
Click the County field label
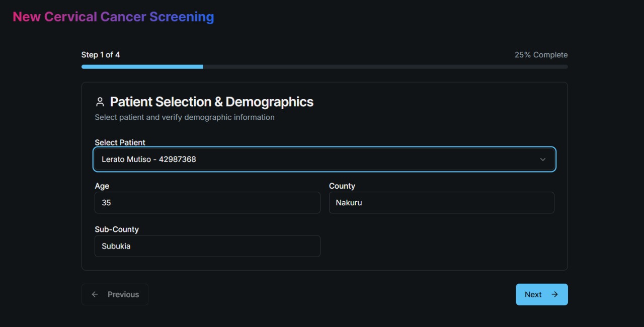[x=342, y=186]
